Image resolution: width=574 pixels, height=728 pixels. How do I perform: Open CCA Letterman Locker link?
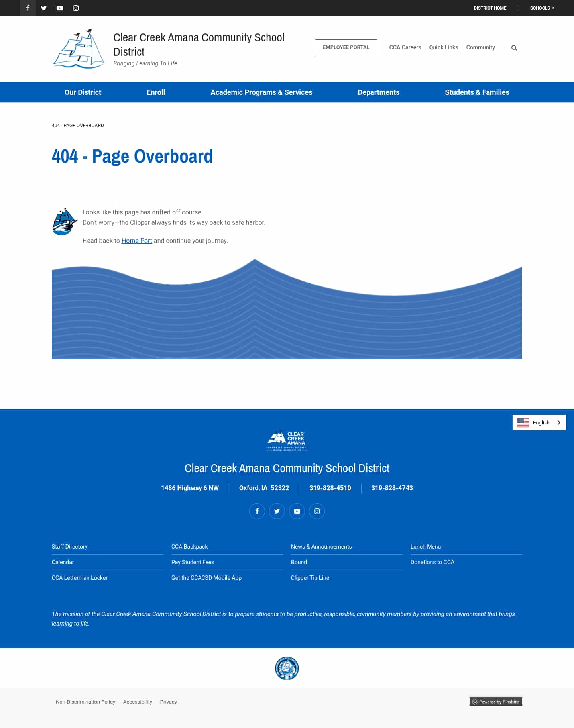[80, 578]
